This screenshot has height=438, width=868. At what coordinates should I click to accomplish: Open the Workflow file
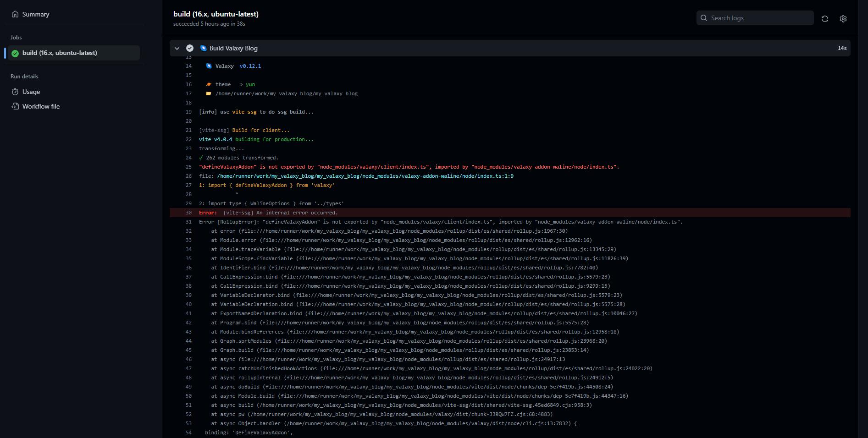[x=41, y=106]
